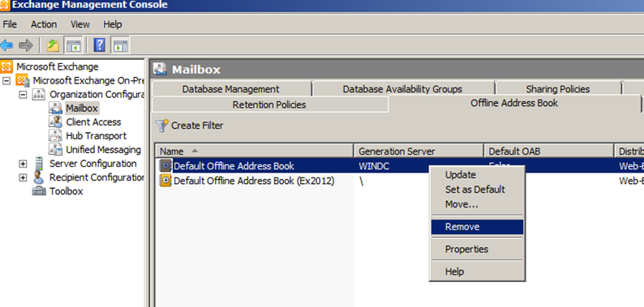Open the File menu
Screen dimensions: 644x307
[10, 24]
